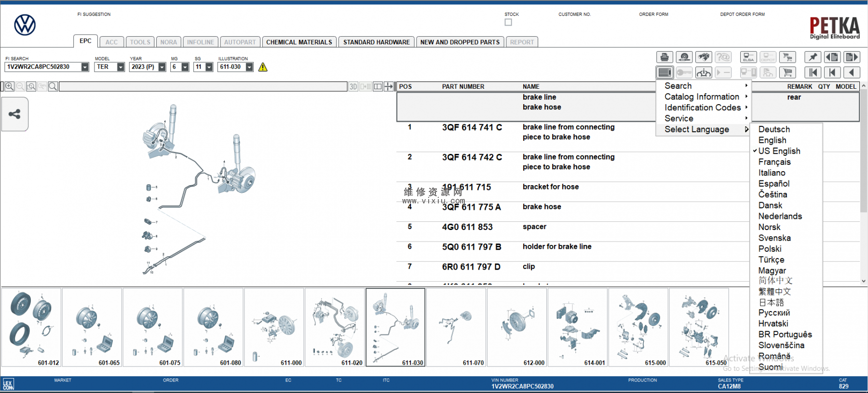Toggle the Stock checkbox

(x=508, y=22)
